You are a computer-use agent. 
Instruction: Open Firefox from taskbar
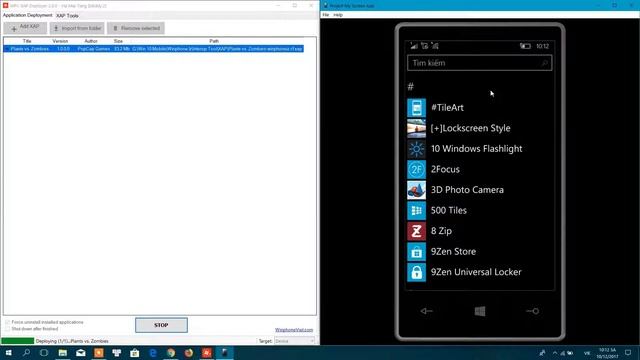pyautogui.click(x=189, y=353)
